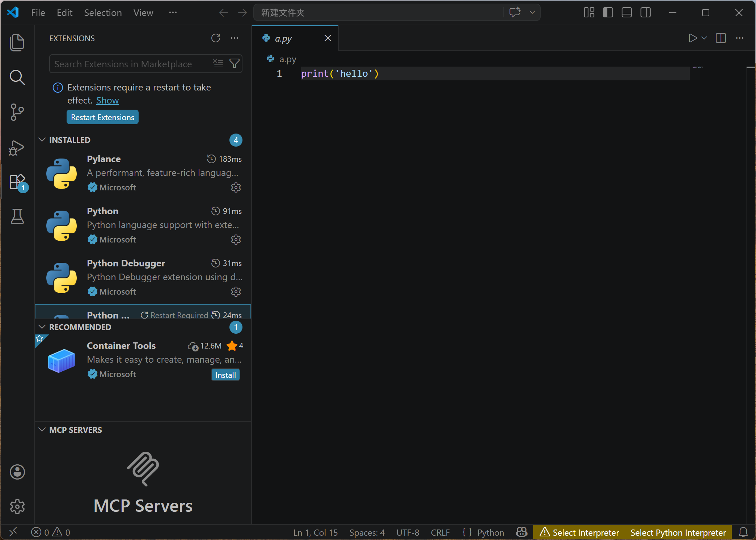Open the Selection menu
The image size is (756, 540).
(103, 13)
